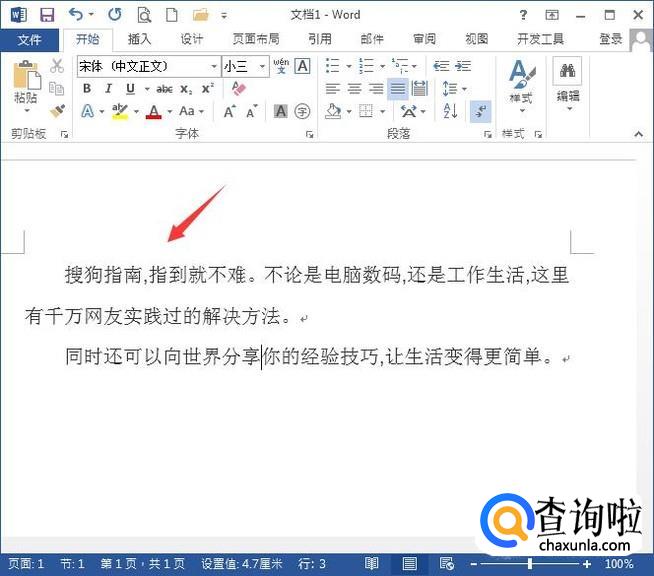The image size is (654, 576).
Task: Copy selection with the copy icon
Action: 57,88
